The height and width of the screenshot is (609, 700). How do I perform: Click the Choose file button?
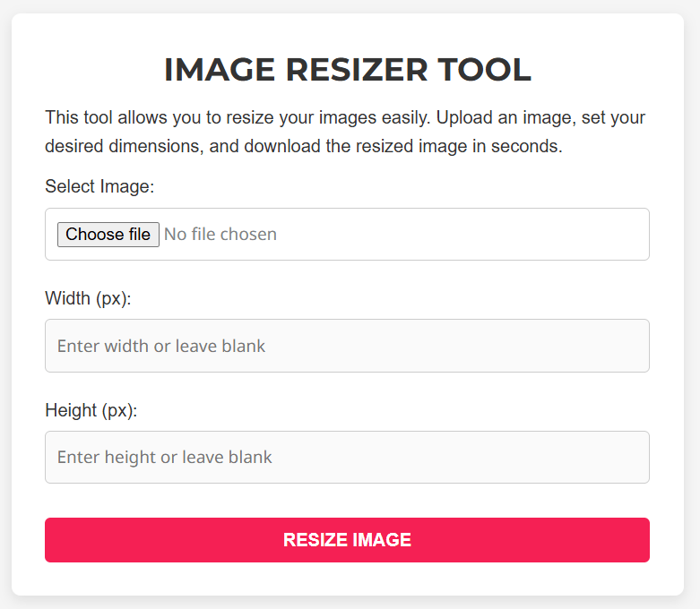[x=108, y=235]
